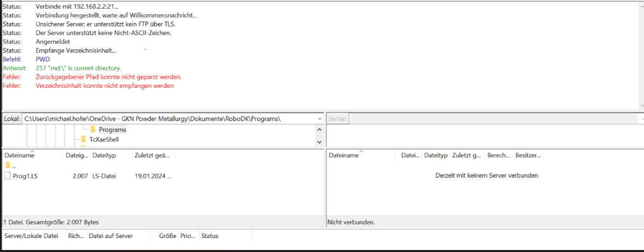
Task: Click the TcXaeShell folder icon
Action: 83,140
